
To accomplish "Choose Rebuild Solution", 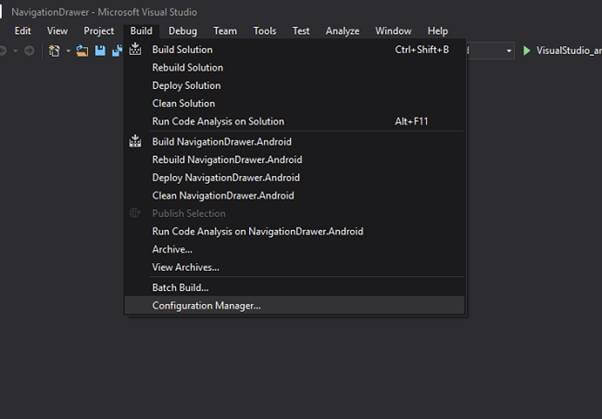I will tap(294, 68).
